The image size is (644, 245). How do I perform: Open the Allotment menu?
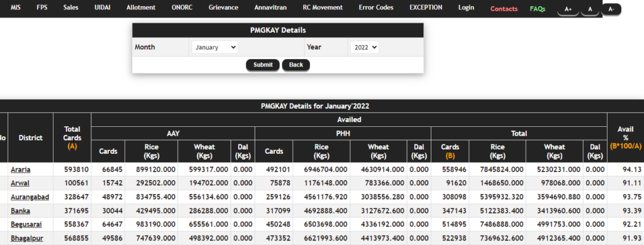[141, 8]
